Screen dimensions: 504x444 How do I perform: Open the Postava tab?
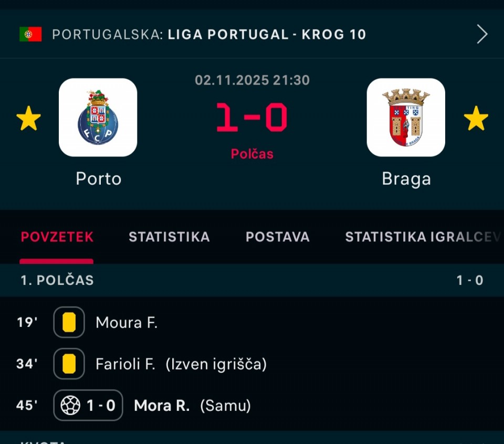point(277,237)
